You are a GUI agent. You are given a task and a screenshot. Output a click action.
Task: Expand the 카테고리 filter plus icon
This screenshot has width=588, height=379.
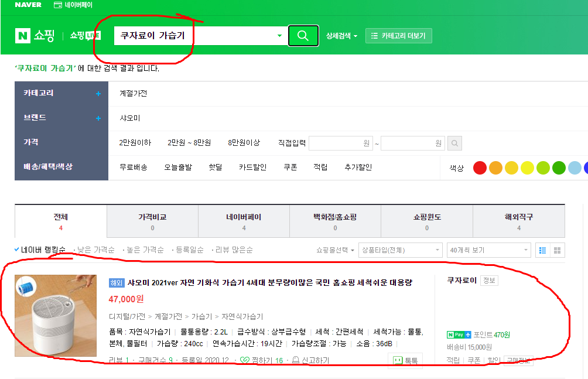tap(98, 94)
